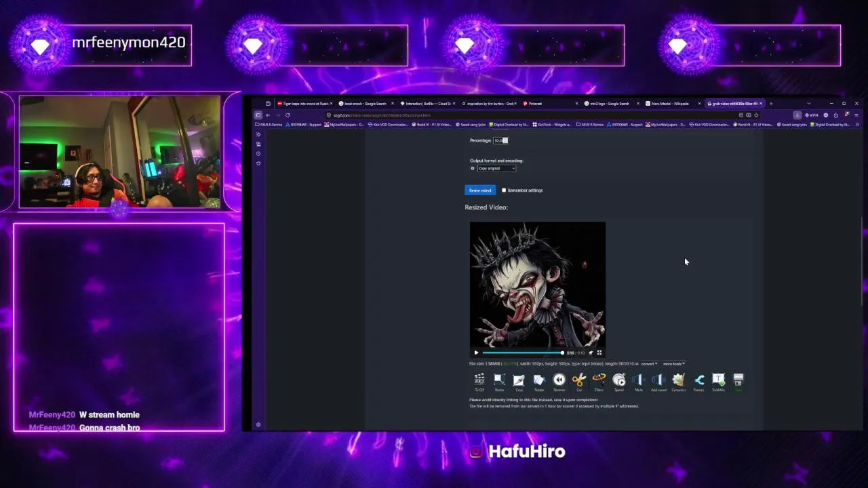Switch to inspiration by tim burton Grok tab

(490, 104)
